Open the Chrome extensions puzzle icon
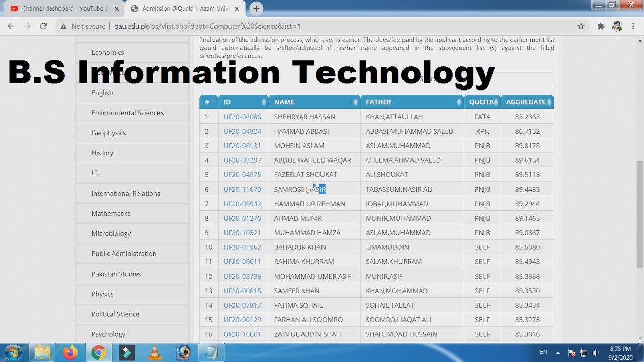Viewport: 644px width, 362px height. [x=601, y=26]
